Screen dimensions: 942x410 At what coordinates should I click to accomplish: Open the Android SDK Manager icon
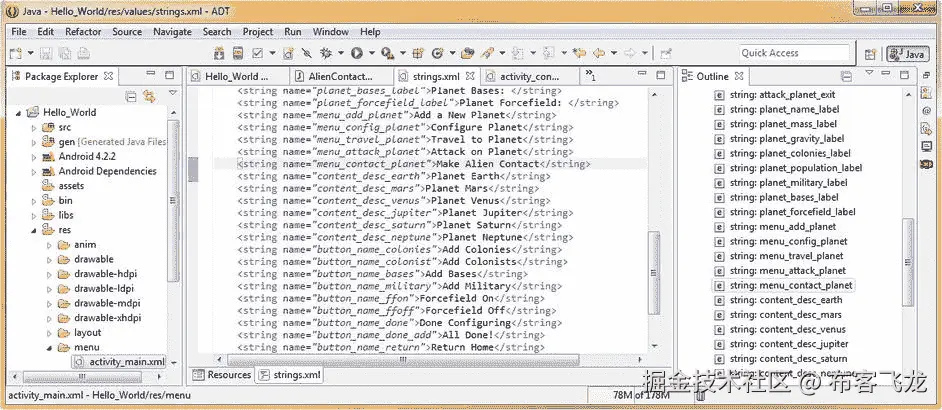(x=219, y=54)
